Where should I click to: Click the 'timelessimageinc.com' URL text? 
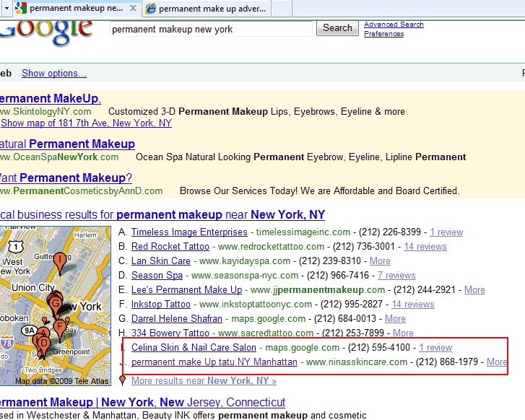pos(303,232)
